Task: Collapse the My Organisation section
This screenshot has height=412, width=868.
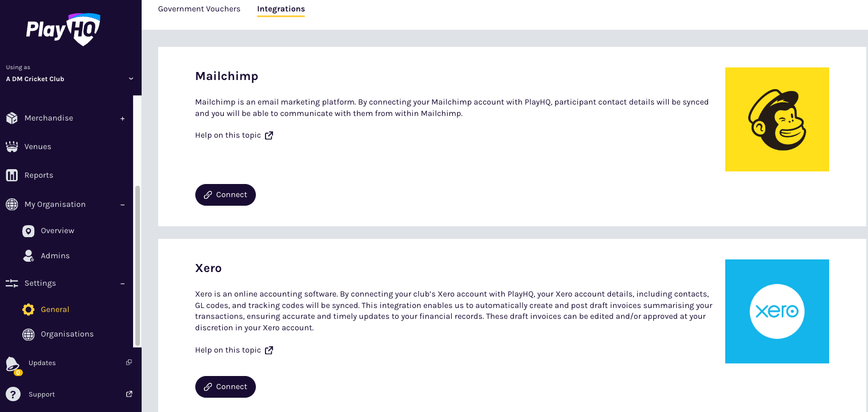Action: click(x=122, y=205)
